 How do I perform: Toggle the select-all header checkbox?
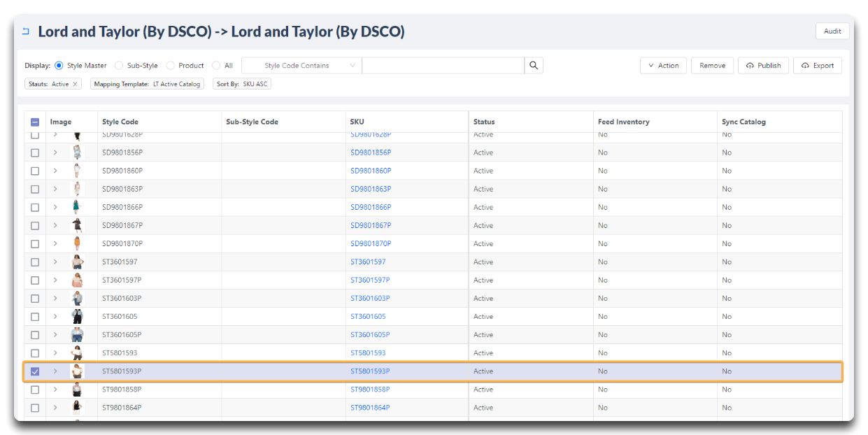pos(35,122)
